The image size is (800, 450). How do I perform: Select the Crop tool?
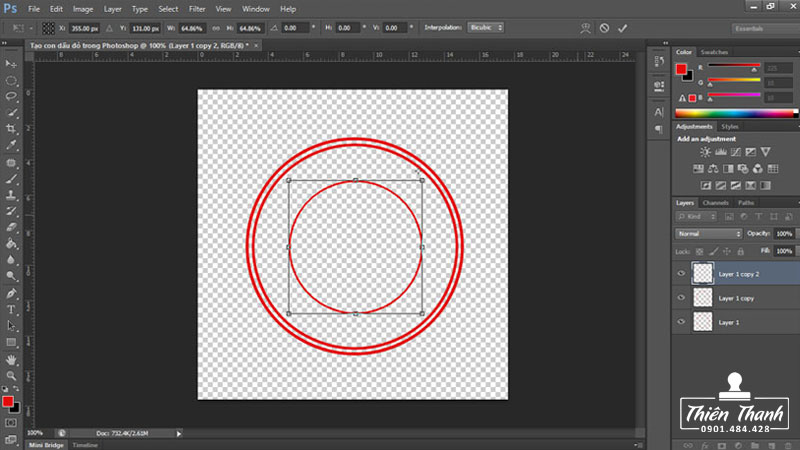pyautogui.click(x=11, y=129)
